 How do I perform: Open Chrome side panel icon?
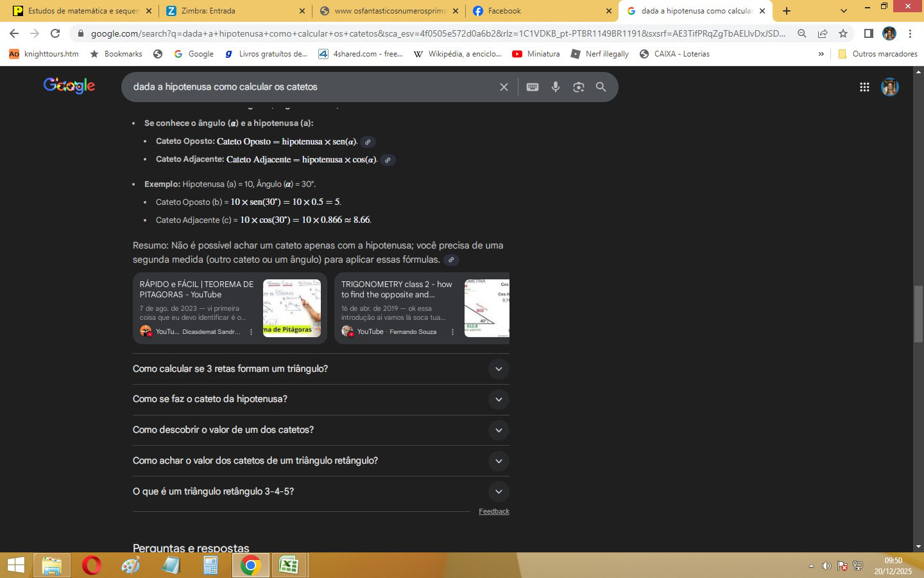point(868,33)
